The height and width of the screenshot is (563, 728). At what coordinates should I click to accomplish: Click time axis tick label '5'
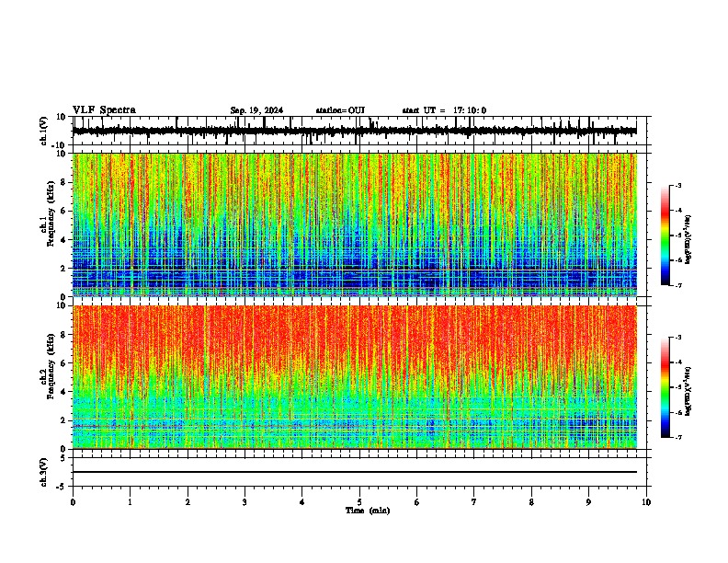point(359,502)
